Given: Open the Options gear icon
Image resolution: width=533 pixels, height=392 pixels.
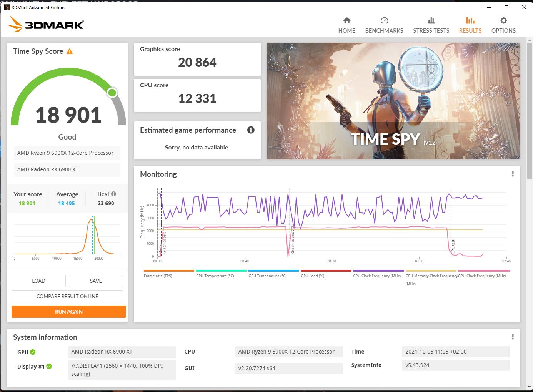Looking at the screenshot, I should point(503,20).
